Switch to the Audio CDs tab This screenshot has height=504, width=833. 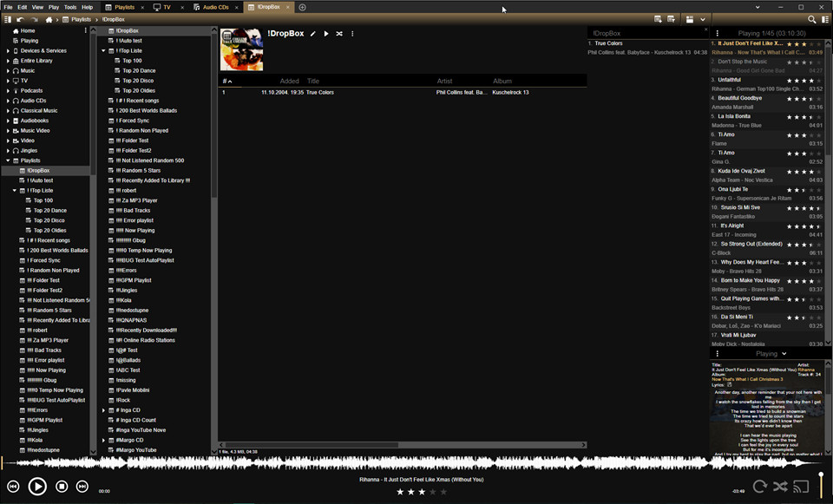point(216,7)
